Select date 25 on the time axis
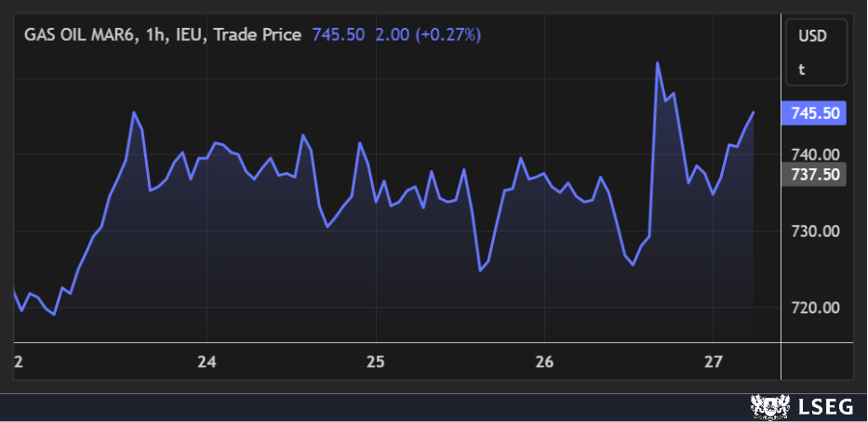The height and width of the screenshot is (422, 868). click(376, 362)
